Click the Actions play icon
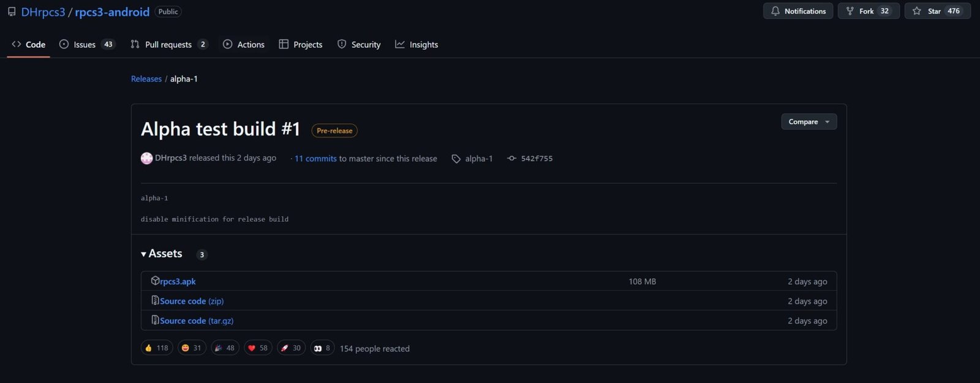Viewport: 980px width, 383px height. click(x=227, y=44)
